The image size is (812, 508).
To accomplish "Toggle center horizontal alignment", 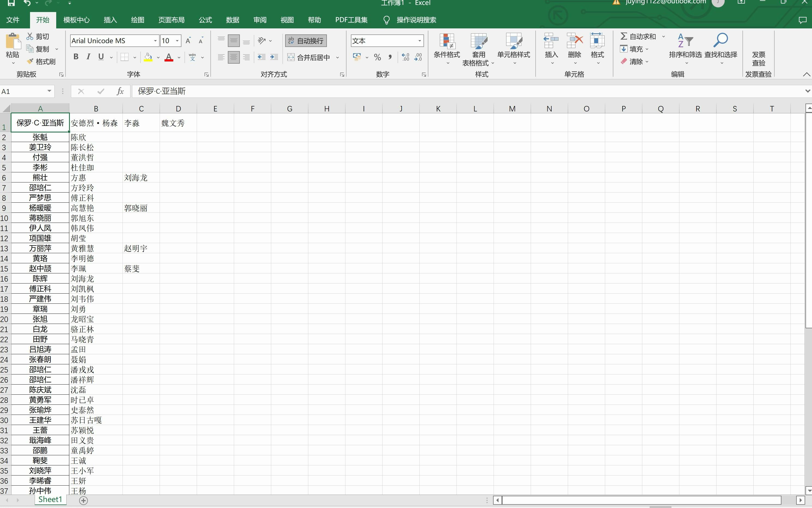I will coord(234,57).
